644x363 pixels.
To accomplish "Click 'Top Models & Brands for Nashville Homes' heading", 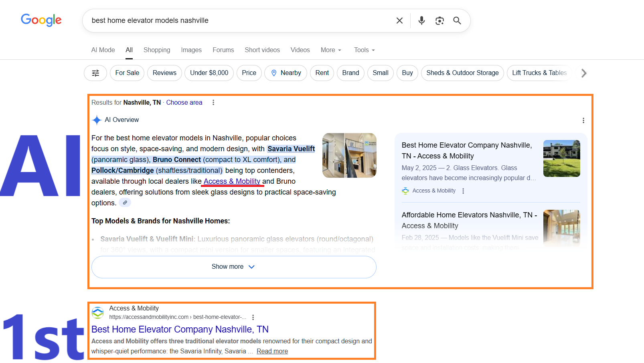I will 161,221.
